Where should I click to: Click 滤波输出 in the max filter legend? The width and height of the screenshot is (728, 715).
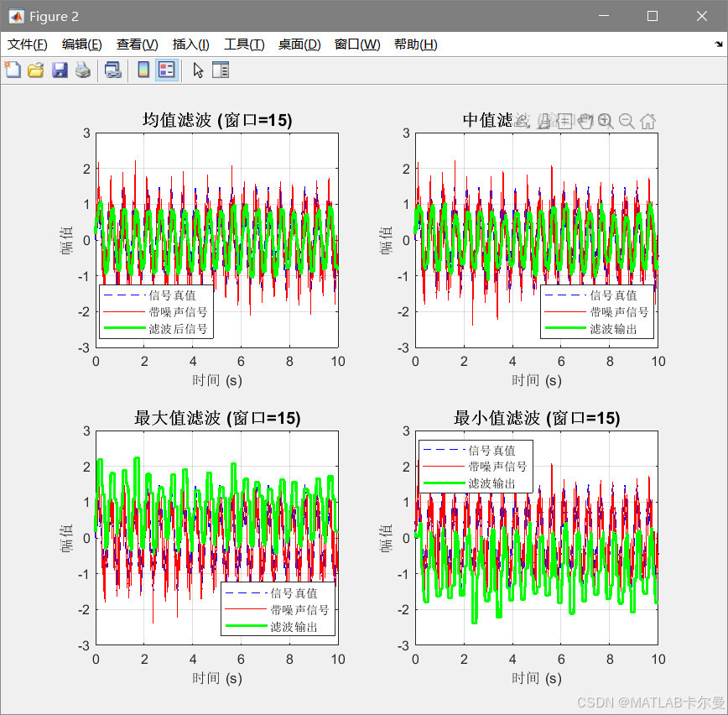[294, 627]
